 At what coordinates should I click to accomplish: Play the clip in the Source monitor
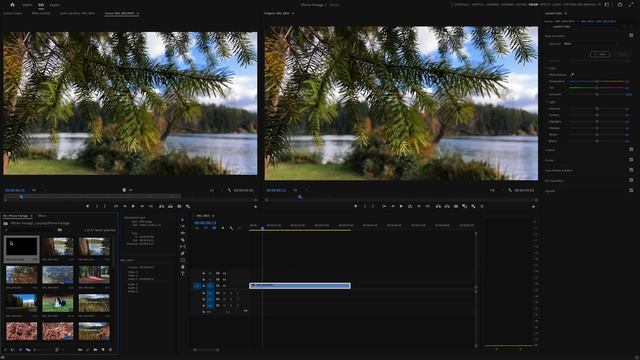[x=133, y=207]
